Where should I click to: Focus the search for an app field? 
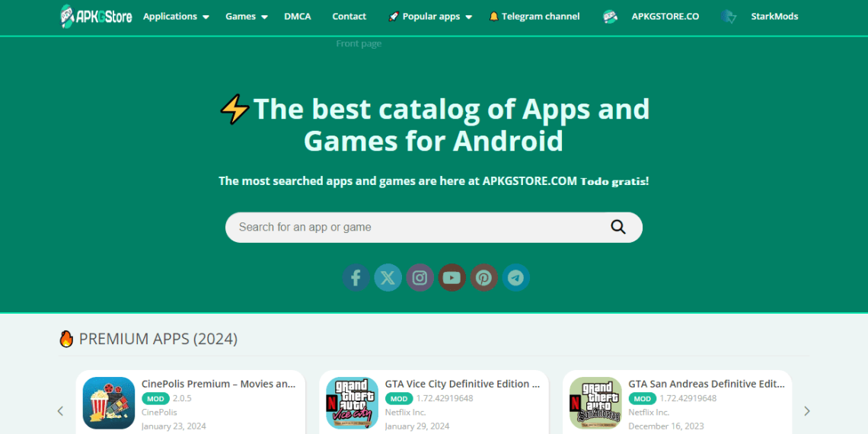coord(419,227)
